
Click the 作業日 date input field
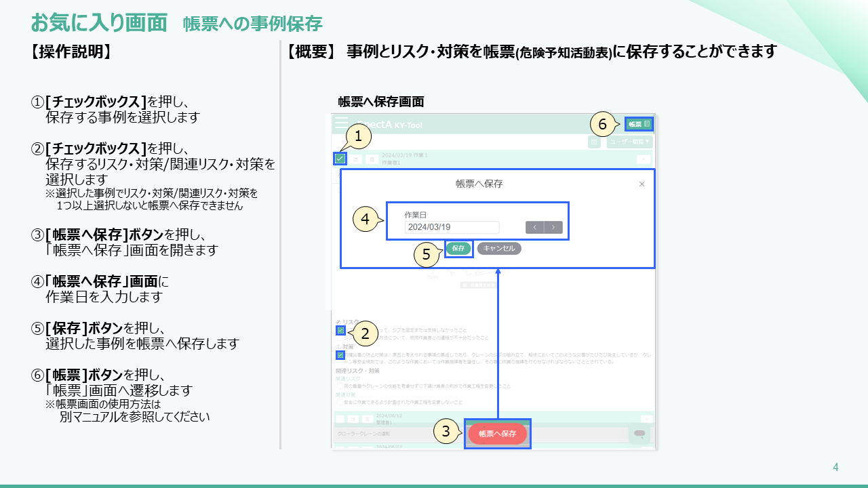tap(452, 228)
